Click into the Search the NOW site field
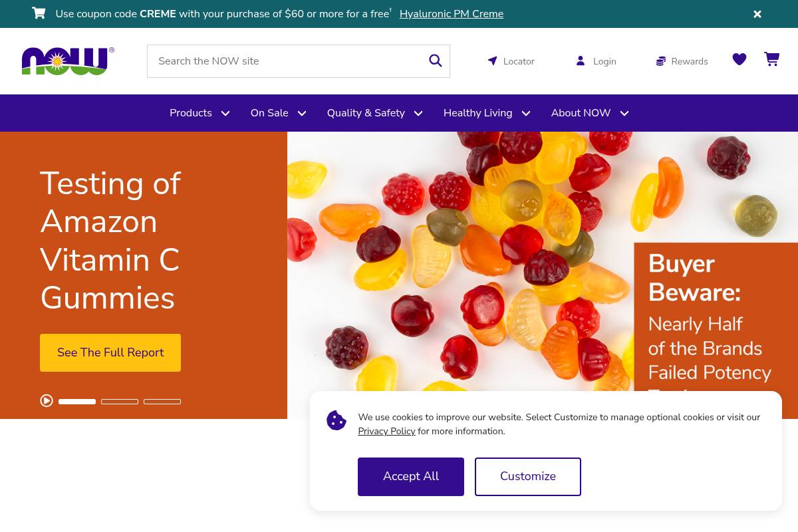Screen dimensions: 798x532 pyautogui.click(x=290, y=61)
